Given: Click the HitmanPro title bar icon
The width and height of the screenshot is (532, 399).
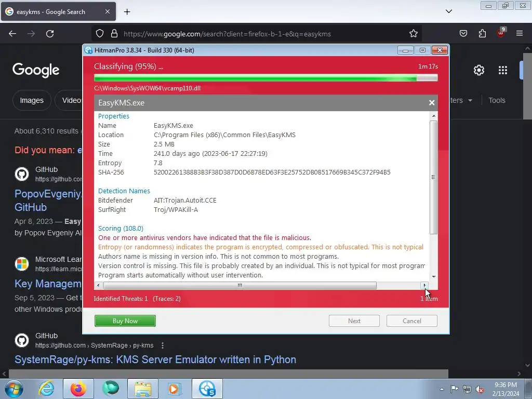Looking at the screenshot, I should [x=88, y=50].
